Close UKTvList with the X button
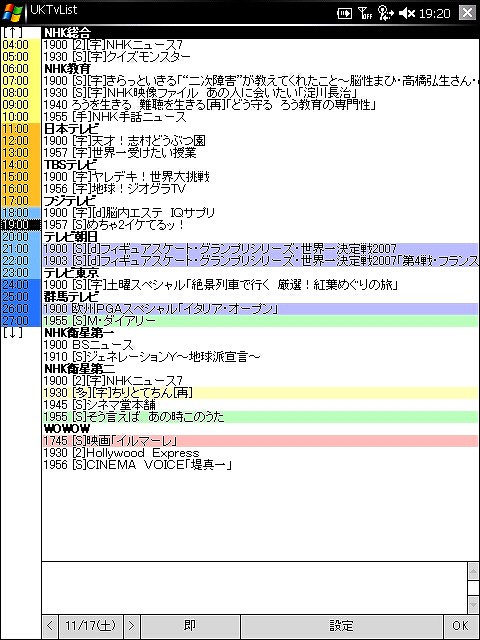Image resolution: width=480 pixels, height=640 pixels. 467,13
